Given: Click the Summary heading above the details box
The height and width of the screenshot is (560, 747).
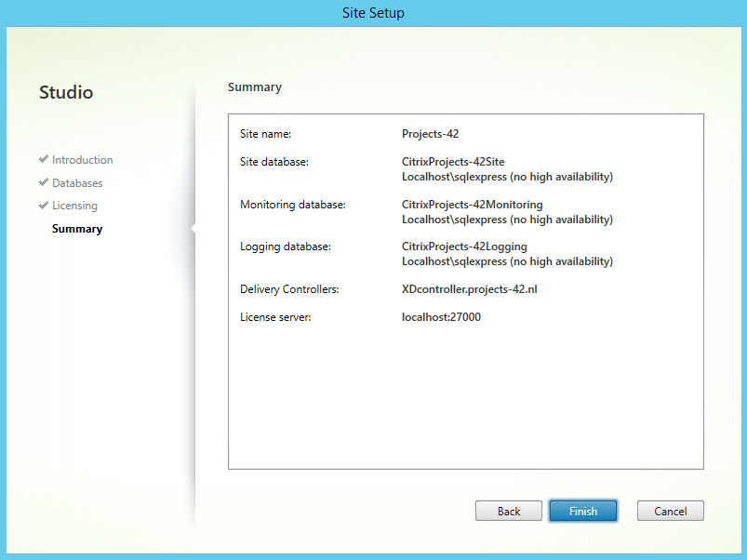Looking at the screenshot, I should coord(255,87).
